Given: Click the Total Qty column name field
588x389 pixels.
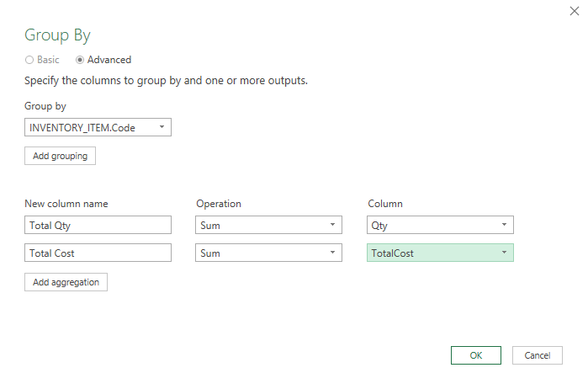Looking at the screenshot, I should tap(98, 225).
